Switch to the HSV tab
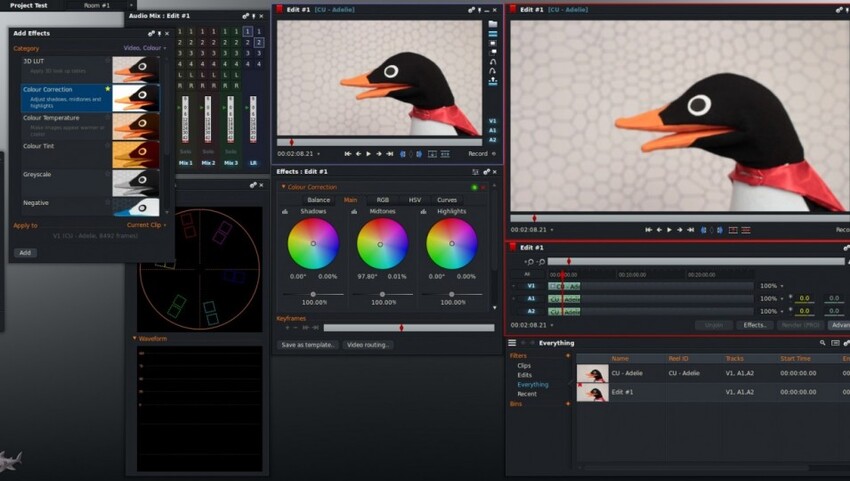The image size is (850, 481). [415, 200]
